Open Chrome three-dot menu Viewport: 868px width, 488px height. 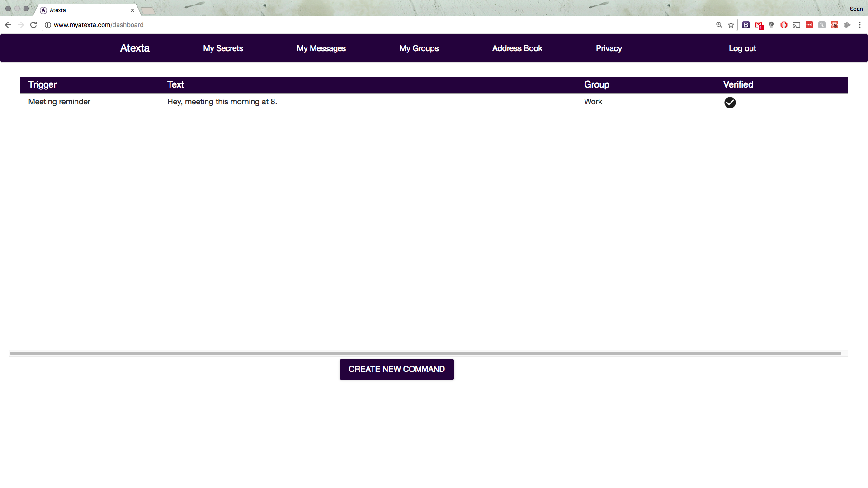click(860, 25)
